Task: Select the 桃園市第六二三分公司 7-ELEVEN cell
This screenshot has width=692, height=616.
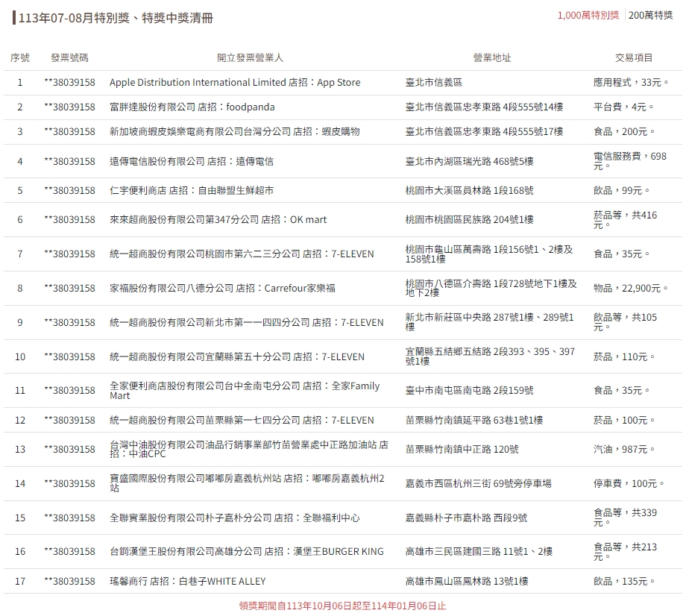Action: click(242, 254)
